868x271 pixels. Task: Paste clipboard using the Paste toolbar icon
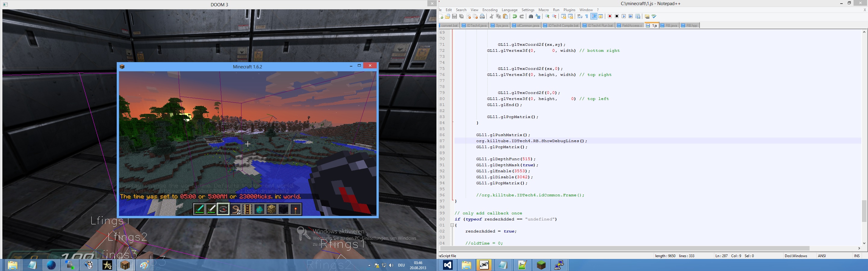(x=505, y=16)
